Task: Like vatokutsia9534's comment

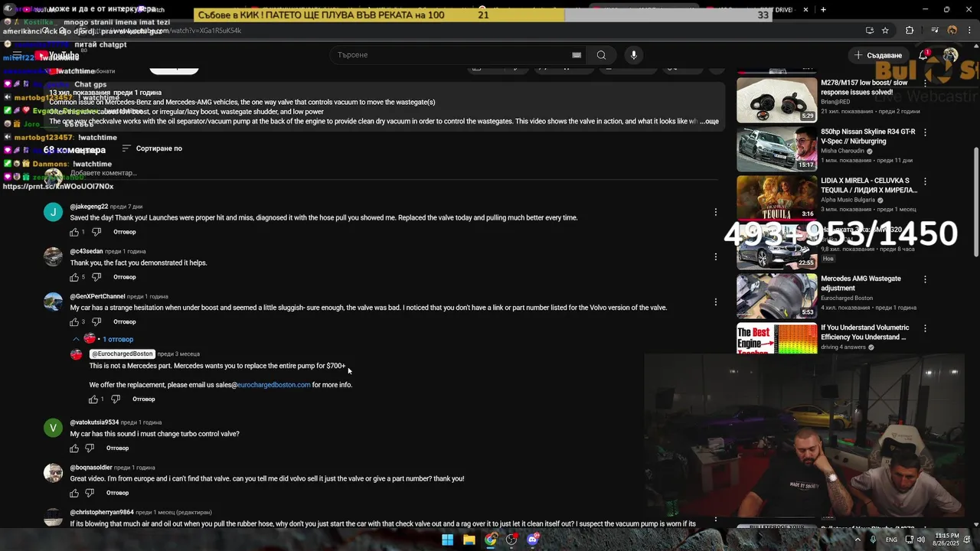Action: tap(74, 448)
